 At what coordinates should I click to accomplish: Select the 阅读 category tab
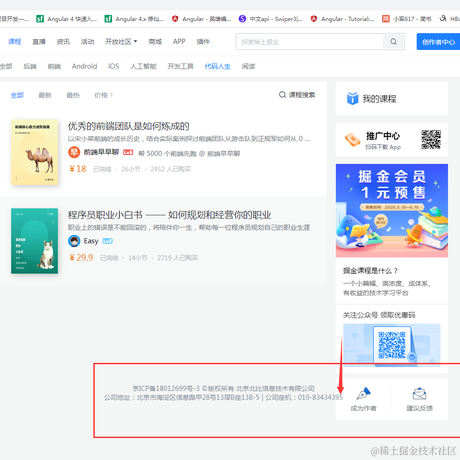point(248,66)
